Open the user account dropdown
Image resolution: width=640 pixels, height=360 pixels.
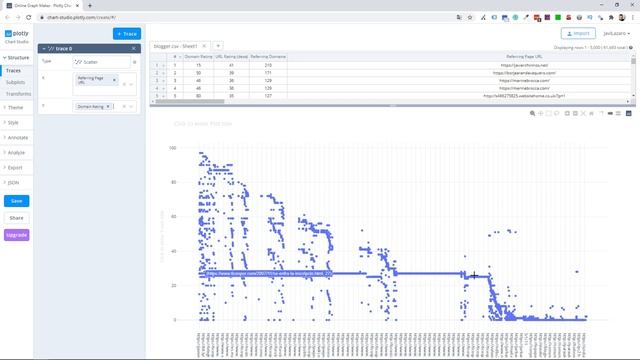pyautogui.click(x=617, y=33)
